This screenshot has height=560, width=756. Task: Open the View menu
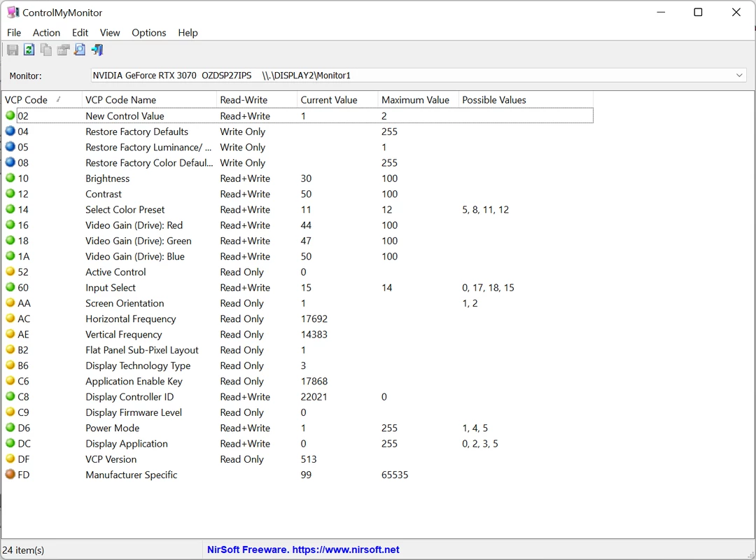click(110, 32)
